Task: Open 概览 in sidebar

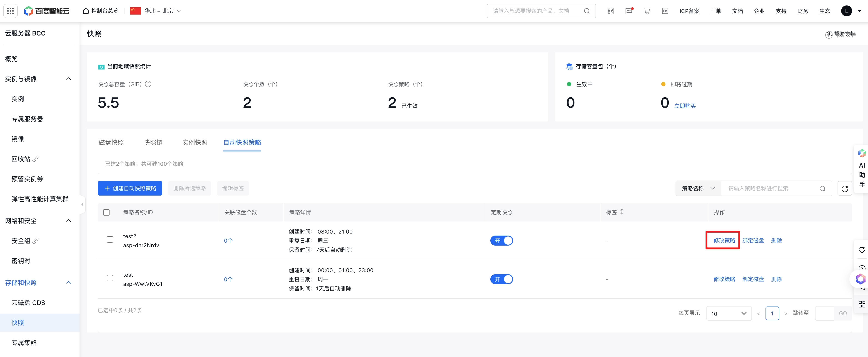Action: 11,59
